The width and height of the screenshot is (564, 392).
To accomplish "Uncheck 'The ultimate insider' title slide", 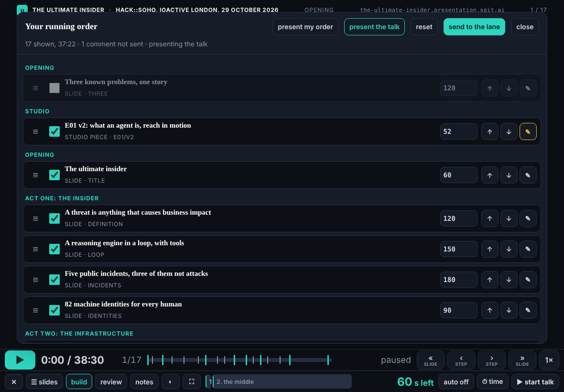I will (x=54, y=175).
